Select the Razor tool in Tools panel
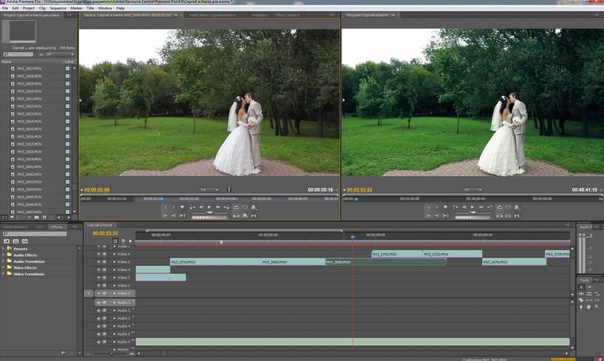The width and height of the screenshot is (604, 361). click(582, 300)
